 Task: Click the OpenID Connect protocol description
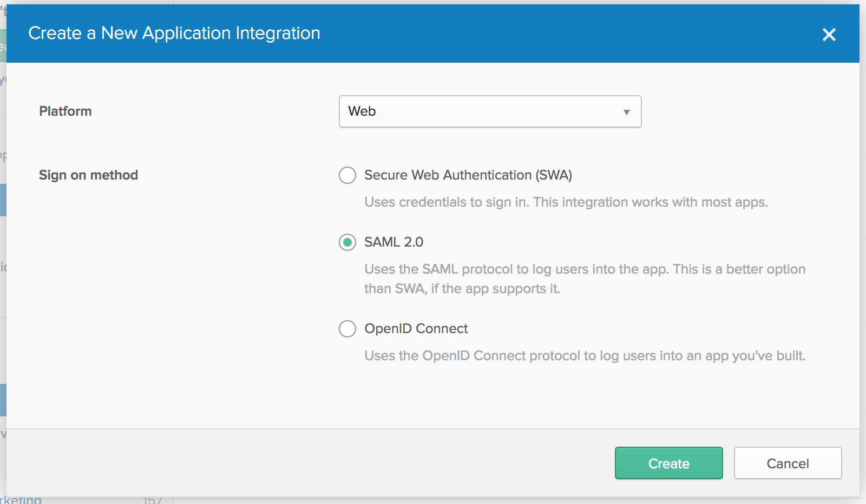click(x=585, y=356)
